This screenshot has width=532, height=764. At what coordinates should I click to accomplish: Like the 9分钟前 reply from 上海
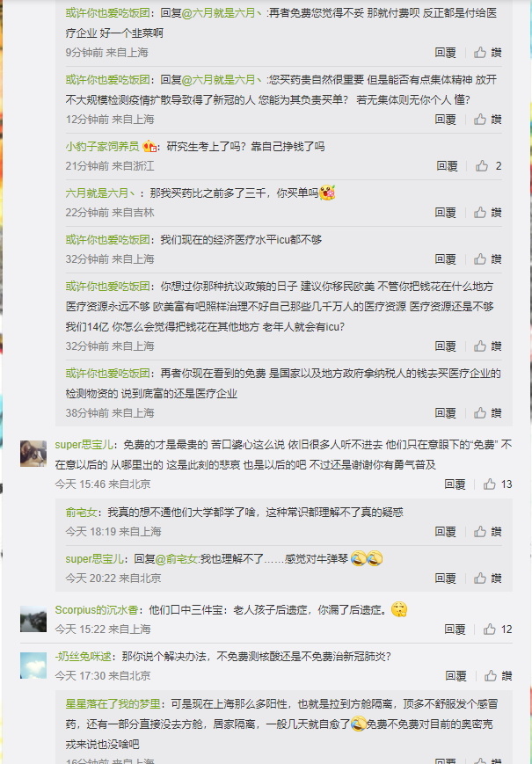tap(488, 53)
